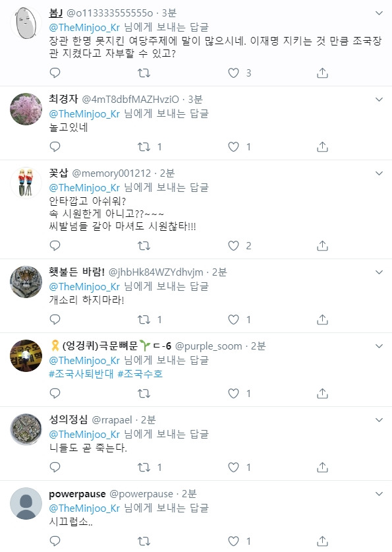Reply to 성의정심's tweet
Image resolution: width=392 pixels, height=552 pixels.
(x=55, y=466)
